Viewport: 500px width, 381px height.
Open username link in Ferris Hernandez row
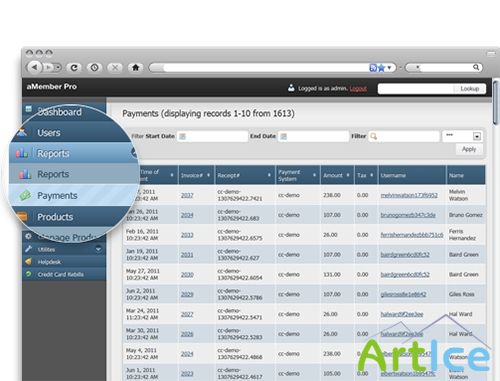point(412,235)
